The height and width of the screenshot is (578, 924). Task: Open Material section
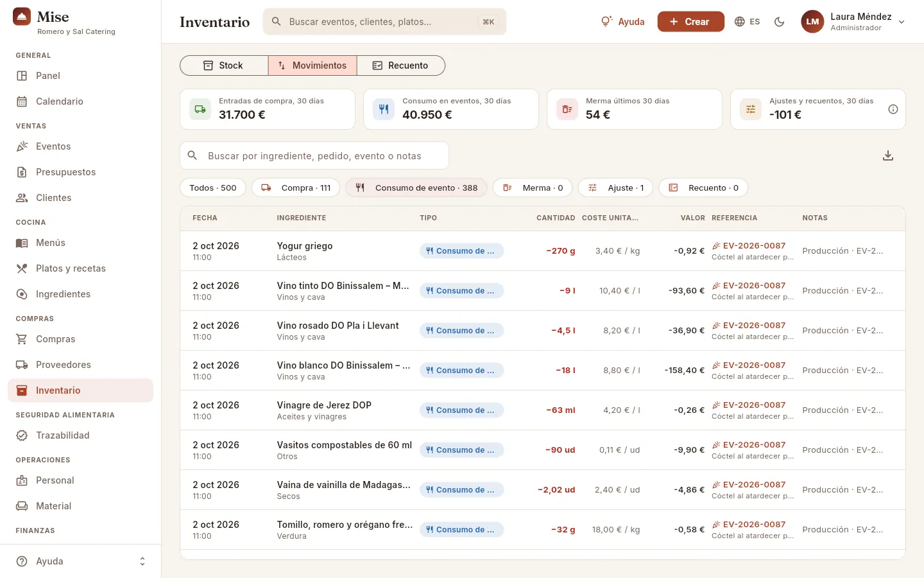click(x=80, y=506)
